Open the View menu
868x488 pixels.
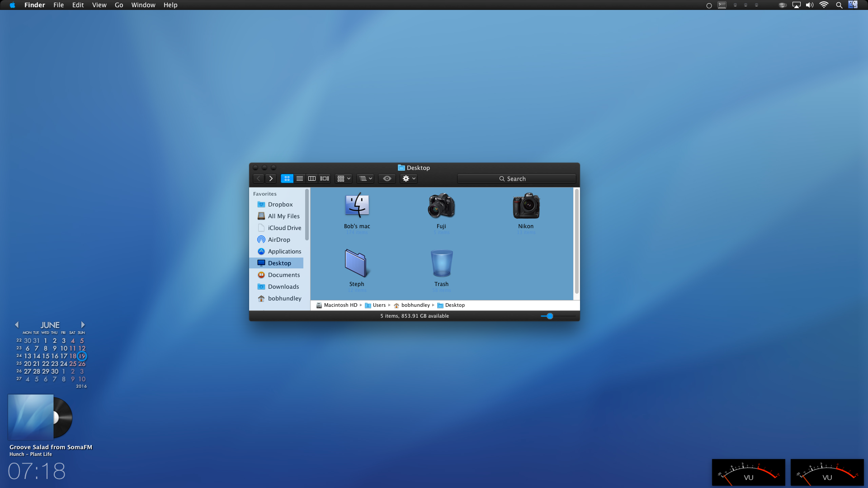click(99, 5)
